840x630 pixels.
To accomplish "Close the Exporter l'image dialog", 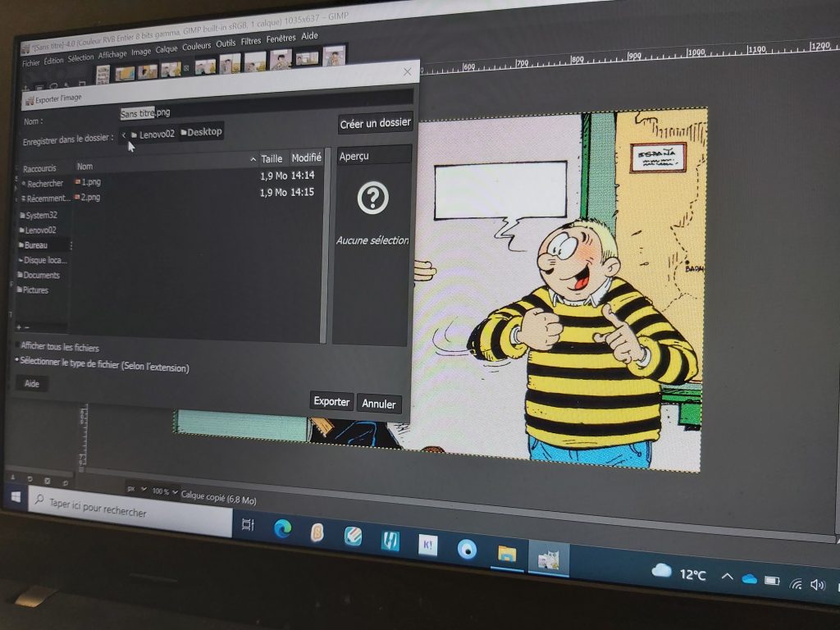I will click(407, 71).
